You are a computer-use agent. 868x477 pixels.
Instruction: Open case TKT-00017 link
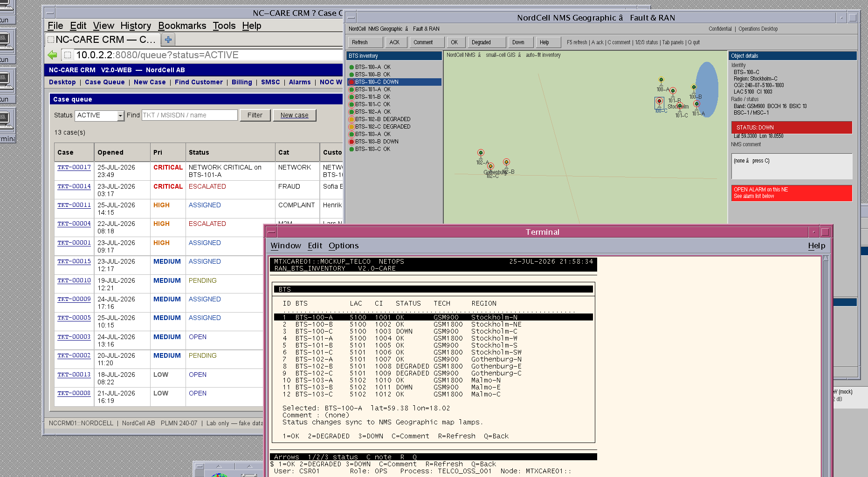pos(74,167)
